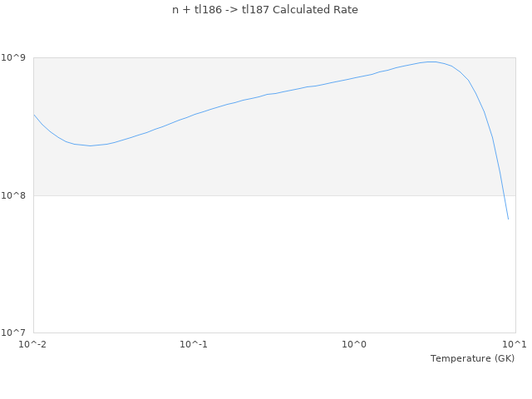
Task: Click the empty white plot area below 10^8
Action: pos(249,266)
